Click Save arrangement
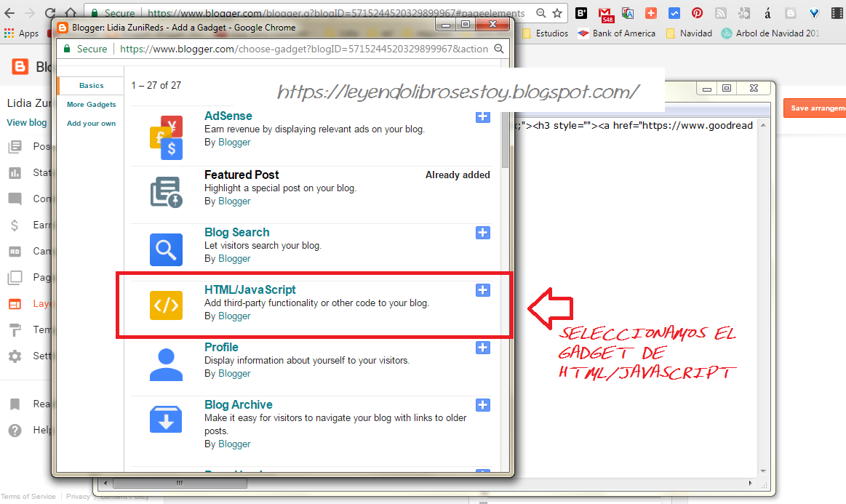This screenshot has width=846, height=504. [814, 107]
